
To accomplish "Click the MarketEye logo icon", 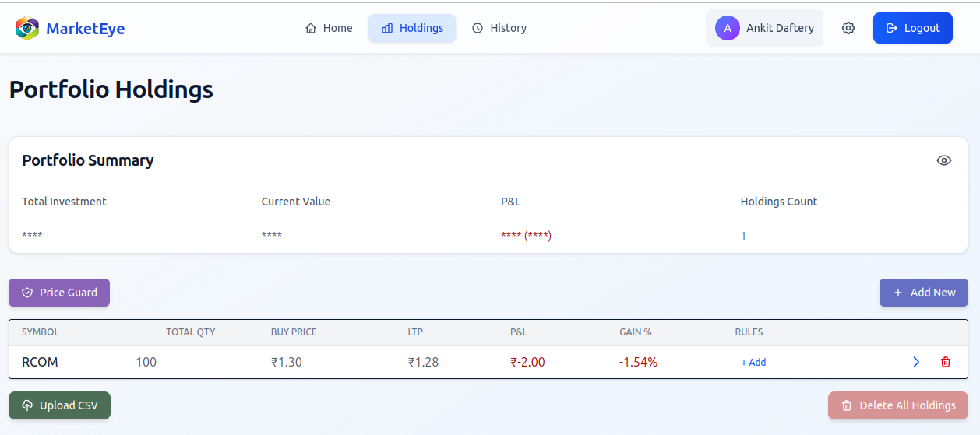I will click(x=27, y=29).
